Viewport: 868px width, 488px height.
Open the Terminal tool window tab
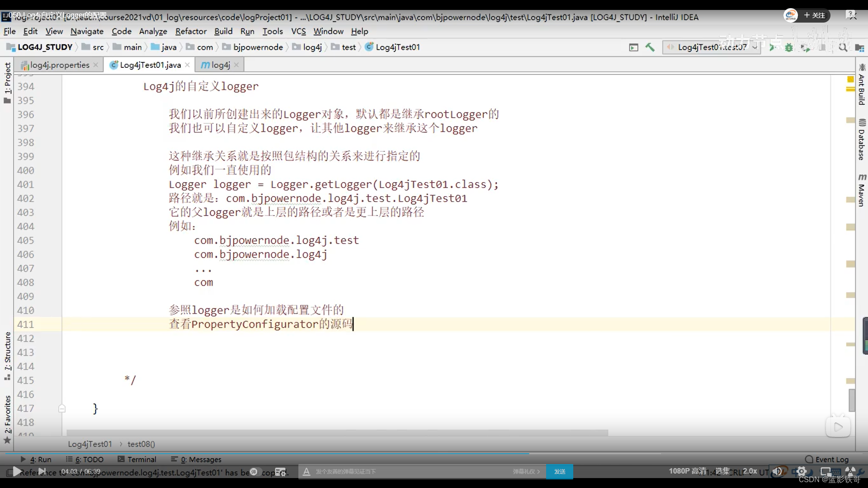tap(137, 459)
